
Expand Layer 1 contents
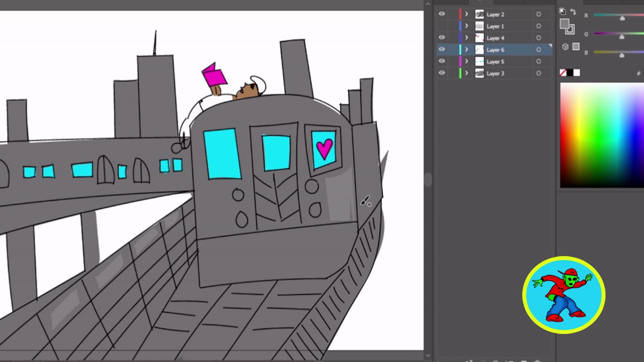[x=466, y=26]
